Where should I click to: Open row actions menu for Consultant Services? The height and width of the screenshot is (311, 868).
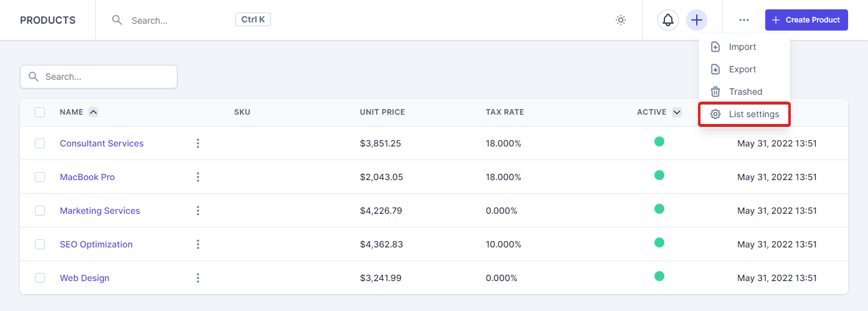coord(198,143)
